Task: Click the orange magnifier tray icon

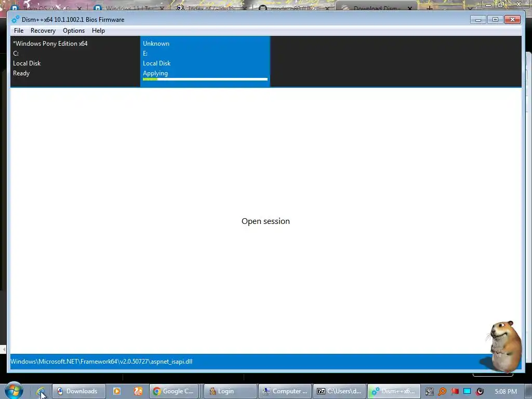Action: (x=442, y=392)
